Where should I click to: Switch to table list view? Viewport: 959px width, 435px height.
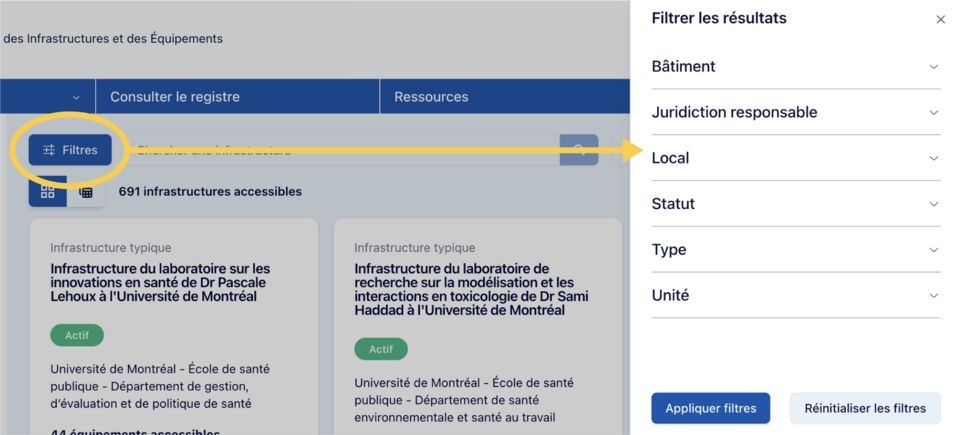[86, 192]
